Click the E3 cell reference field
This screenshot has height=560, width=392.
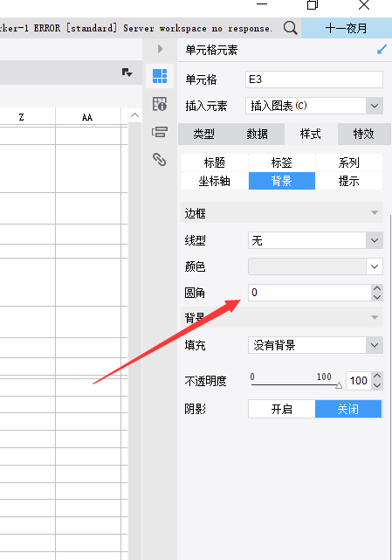tap(314, 80)
